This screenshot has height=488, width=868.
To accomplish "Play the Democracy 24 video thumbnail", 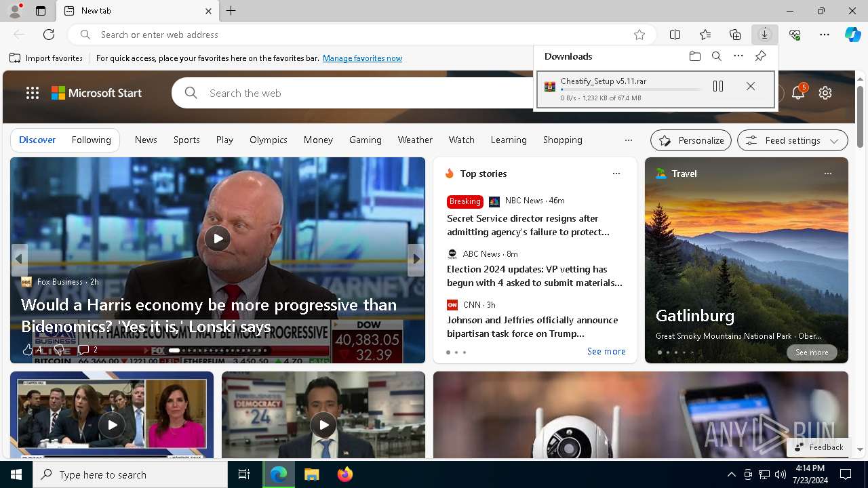I will (x=323, y=425).
